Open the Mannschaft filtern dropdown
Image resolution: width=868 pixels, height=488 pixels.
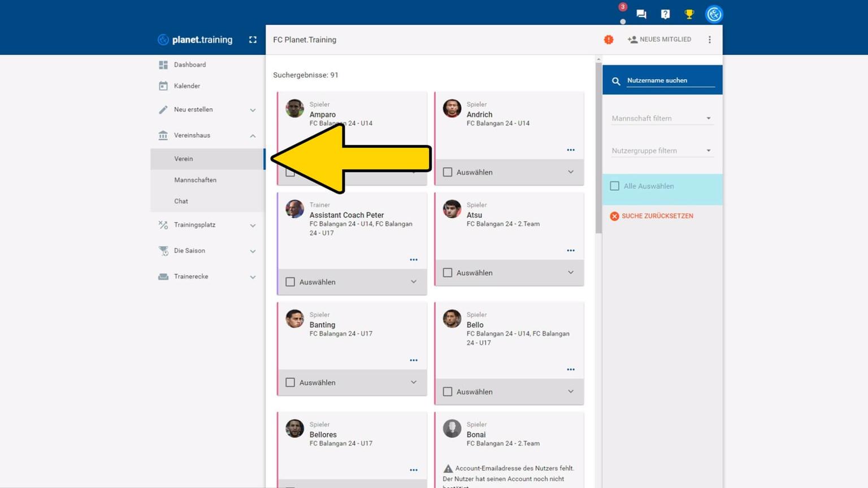(x=661, y=119)
